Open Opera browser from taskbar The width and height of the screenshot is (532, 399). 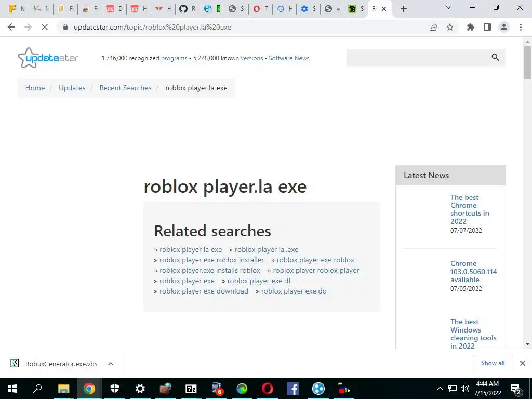pos(268,389)
